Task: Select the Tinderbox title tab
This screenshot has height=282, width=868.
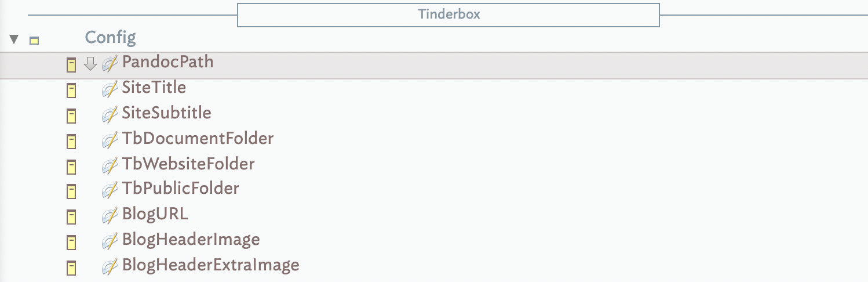Action: 448,15
